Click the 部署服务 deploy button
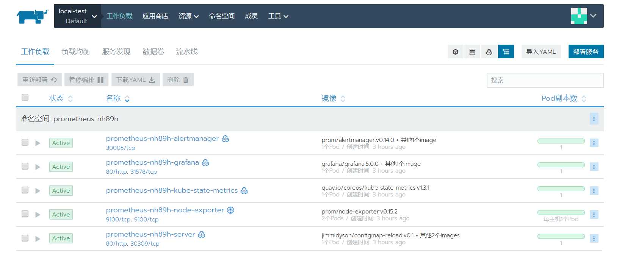This screenshot has height=268, width=644. [x=586, y=52]
